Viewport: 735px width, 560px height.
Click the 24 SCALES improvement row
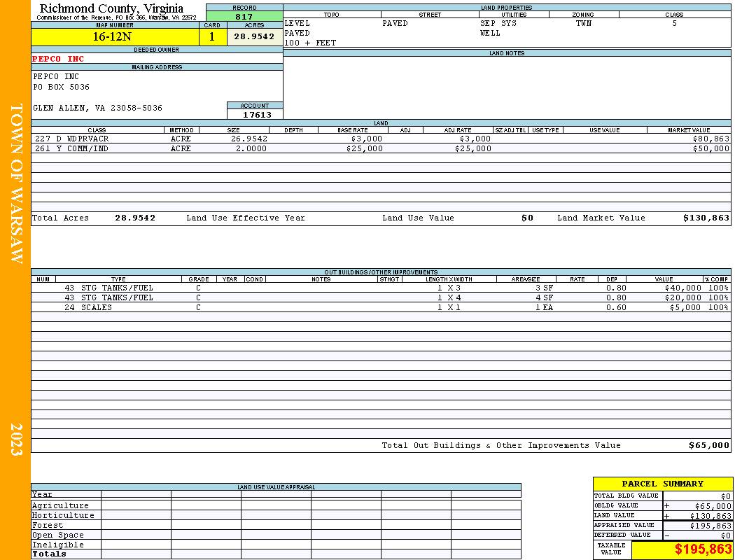(381, 307)
